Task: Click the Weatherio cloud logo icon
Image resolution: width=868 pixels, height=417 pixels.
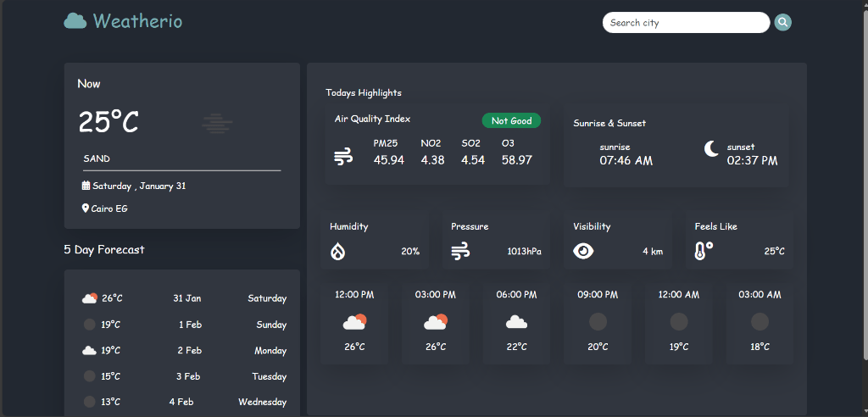Action: click(75, 21)
